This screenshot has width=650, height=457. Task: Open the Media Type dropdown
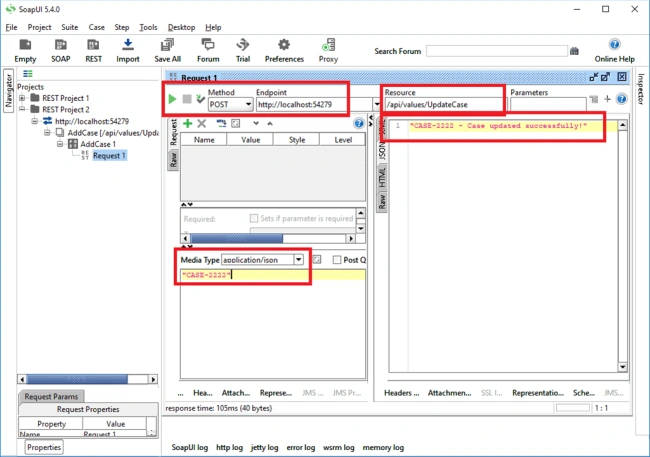(298, 260)
